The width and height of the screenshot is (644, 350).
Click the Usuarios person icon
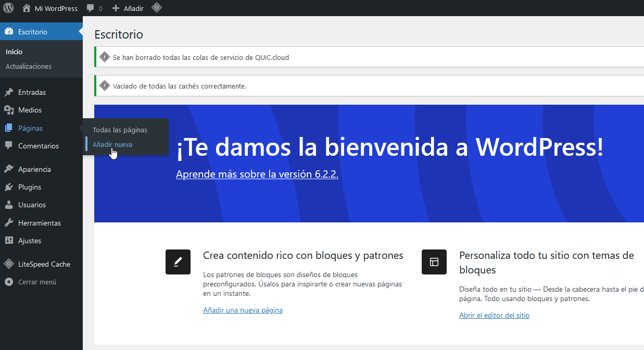pos(9,205)
